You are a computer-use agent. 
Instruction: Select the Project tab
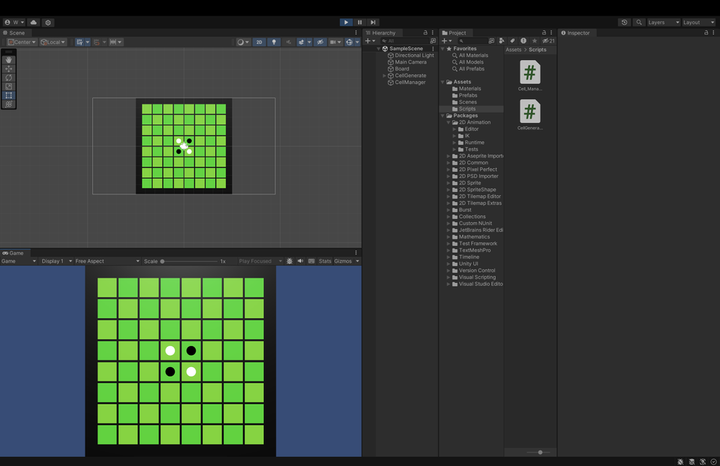457,33
